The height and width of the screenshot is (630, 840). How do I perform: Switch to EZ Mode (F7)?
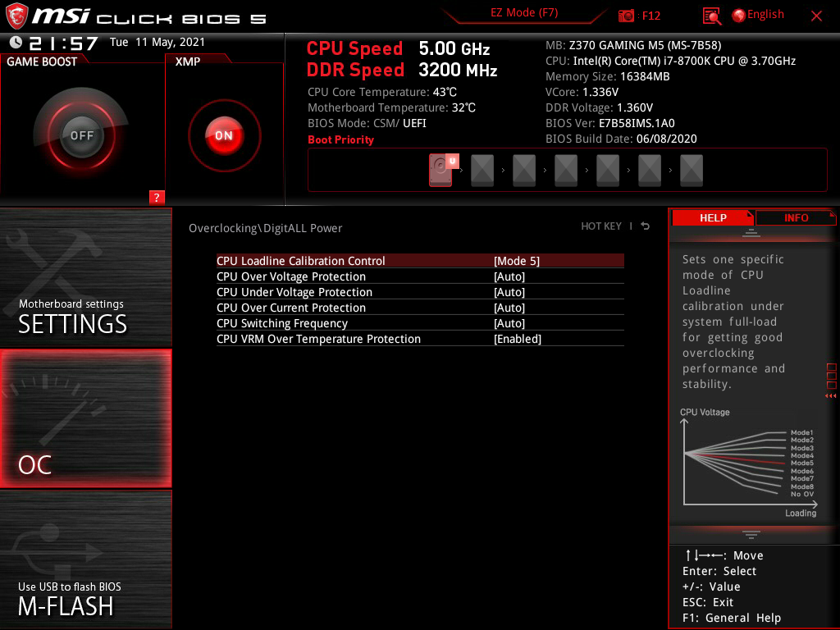point(524,13)
